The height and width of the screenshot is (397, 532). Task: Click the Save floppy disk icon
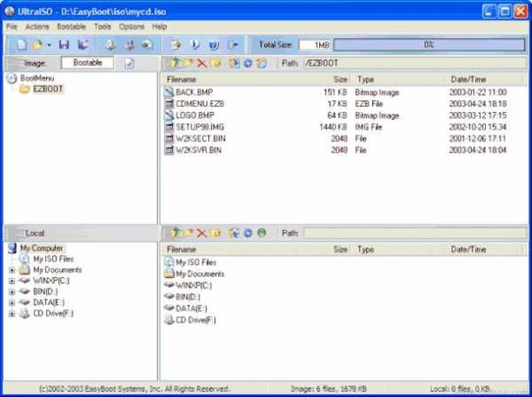point(64,45)
